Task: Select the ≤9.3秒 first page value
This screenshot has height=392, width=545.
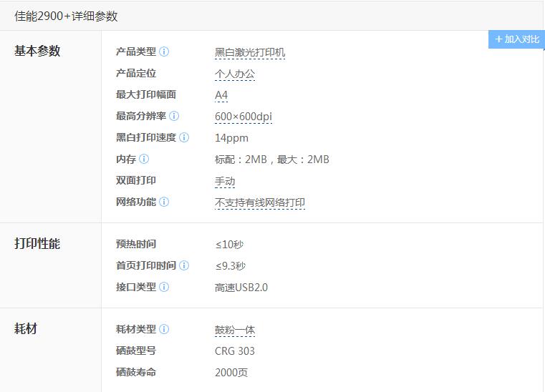Action: click(231, 266)
